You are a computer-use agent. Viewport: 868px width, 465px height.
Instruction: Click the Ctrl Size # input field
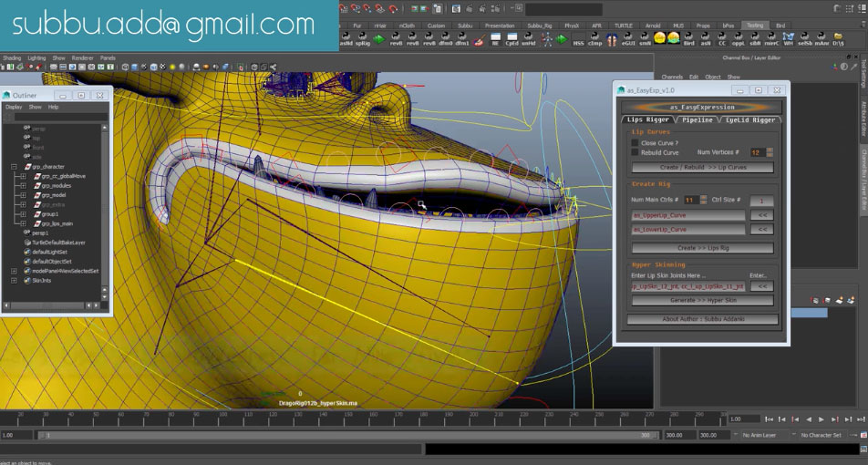[x=761, y=201]
